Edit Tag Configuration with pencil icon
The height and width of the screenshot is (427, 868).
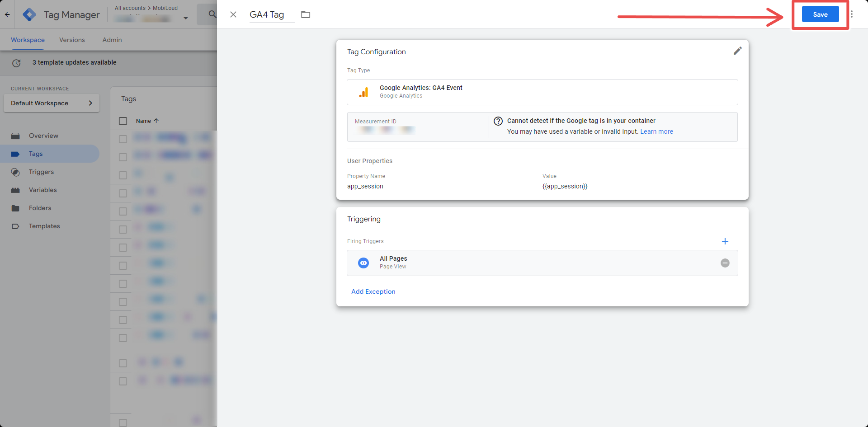737,51
